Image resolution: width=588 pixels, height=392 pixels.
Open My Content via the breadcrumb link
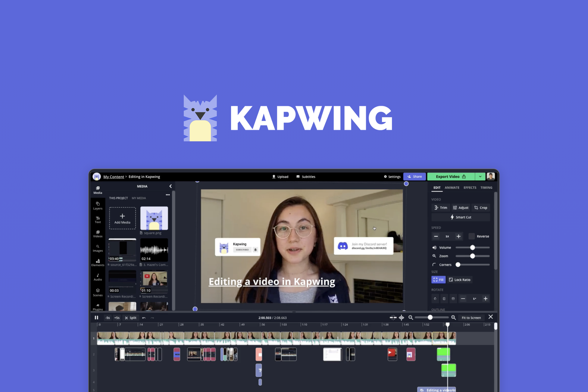point(114,176)
